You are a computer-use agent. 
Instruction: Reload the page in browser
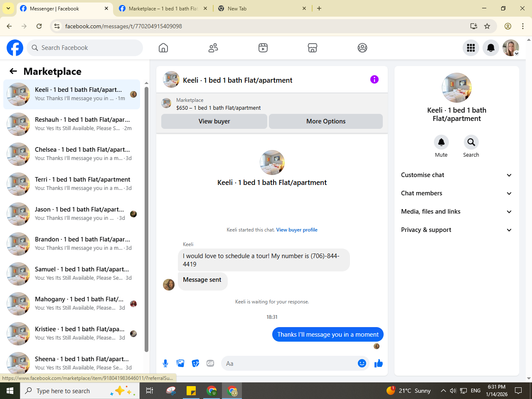click(x=39, y=26)
